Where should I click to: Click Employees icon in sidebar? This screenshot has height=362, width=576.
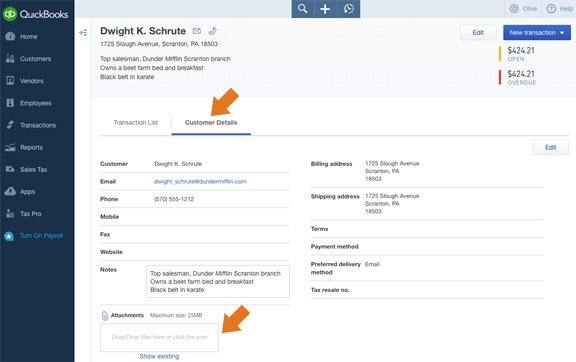pyautogui.click(x=10, y=103)
